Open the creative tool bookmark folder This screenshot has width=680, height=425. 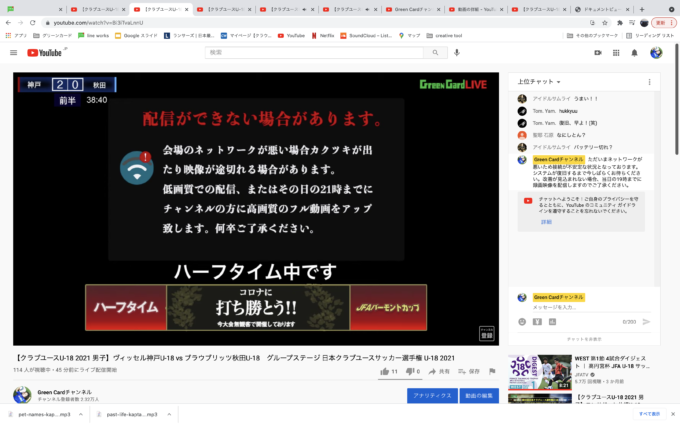pyautogui.click(x=444, y=36)
